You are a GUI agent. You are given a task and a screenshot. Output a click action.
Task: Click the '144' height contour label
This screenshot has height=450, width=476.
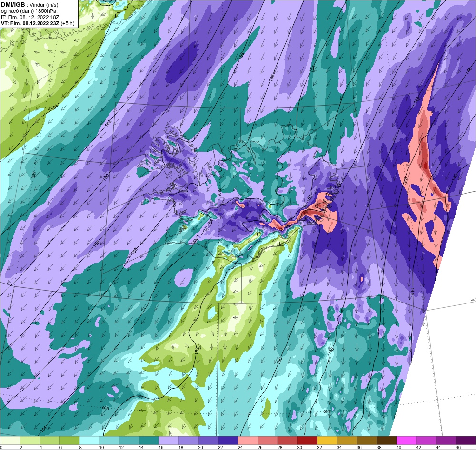coord(412,291)
